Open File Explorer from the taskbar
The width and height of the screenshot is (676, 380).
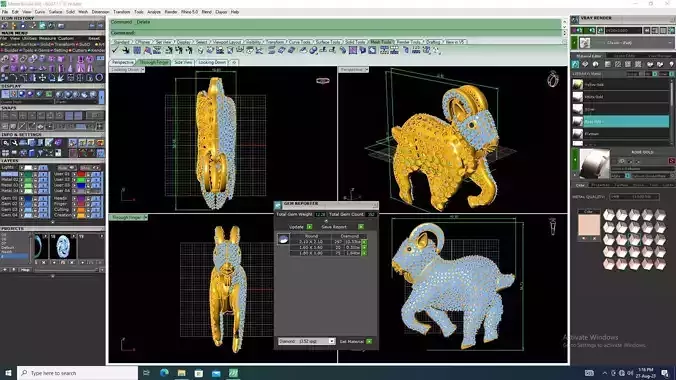[182, 373]
